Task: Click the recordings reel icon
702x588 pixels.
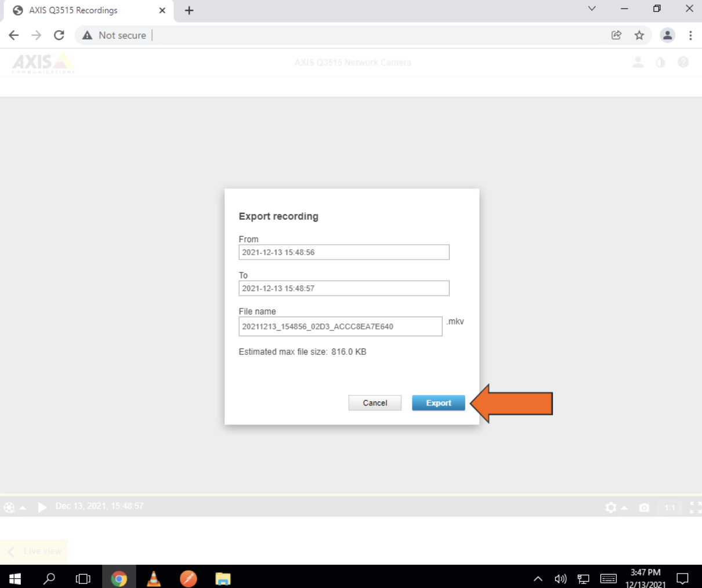Action: 9,507
